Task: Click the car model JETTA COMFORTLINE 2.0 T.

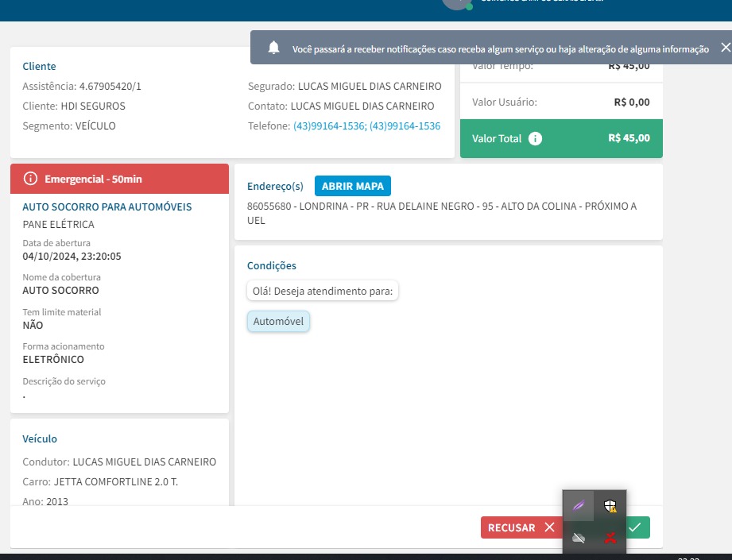Action: (116, 481)
